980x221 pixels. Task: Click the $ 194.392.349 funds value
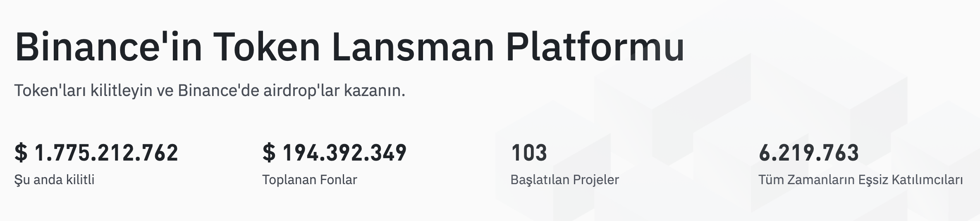335,152
